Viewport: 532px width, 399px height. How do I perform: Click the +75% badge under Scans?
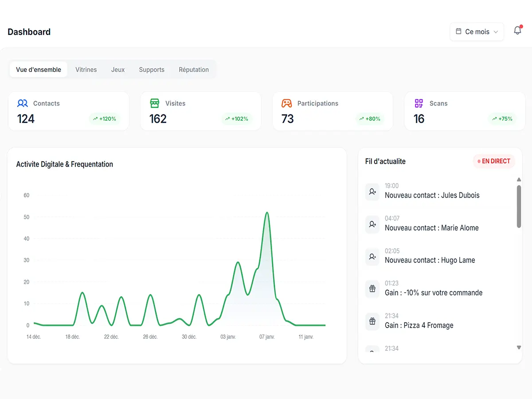coord(503,119)
